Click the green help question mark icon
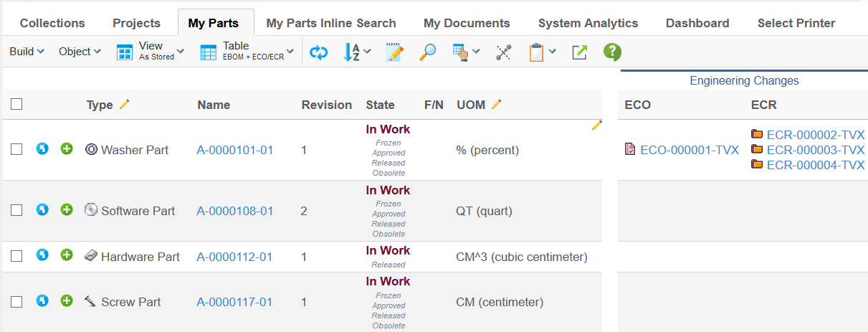The width and height of the screenshot is (868, 332). pos(612,52)
